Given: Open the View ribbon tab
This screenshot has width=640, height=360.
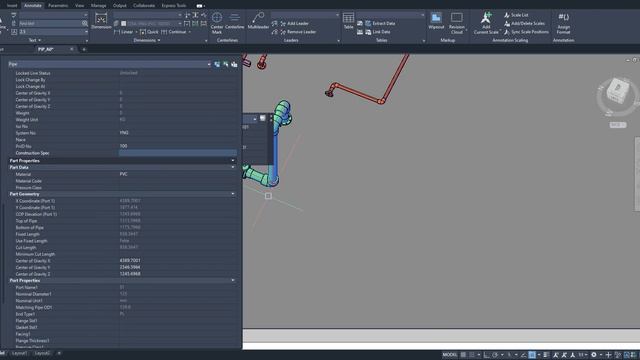Looking at the screenshot, I should (80, 6).
